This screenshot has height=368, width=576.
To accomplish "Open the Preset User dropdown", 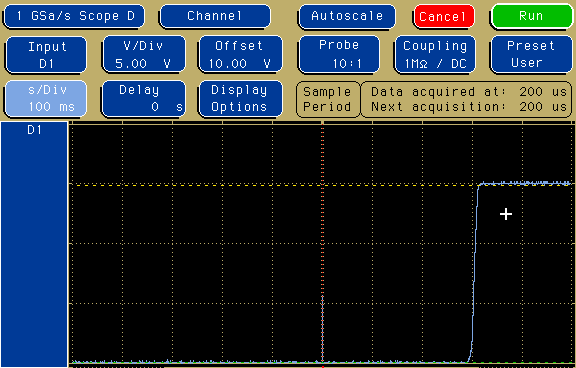I will tap(531, 54).
